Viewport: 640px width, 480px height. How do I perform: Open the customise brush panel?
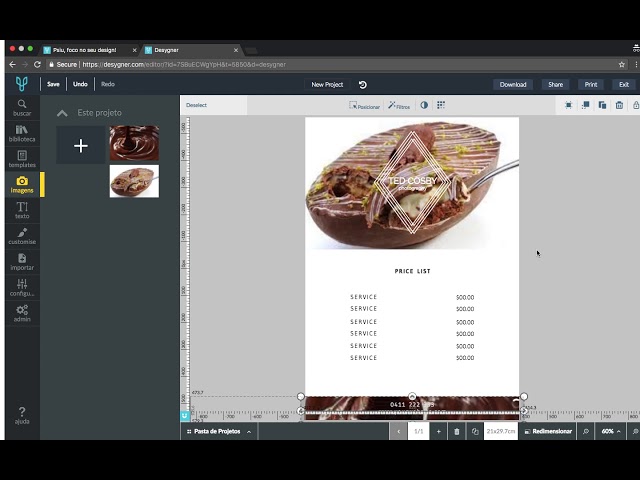pos(22,236)
